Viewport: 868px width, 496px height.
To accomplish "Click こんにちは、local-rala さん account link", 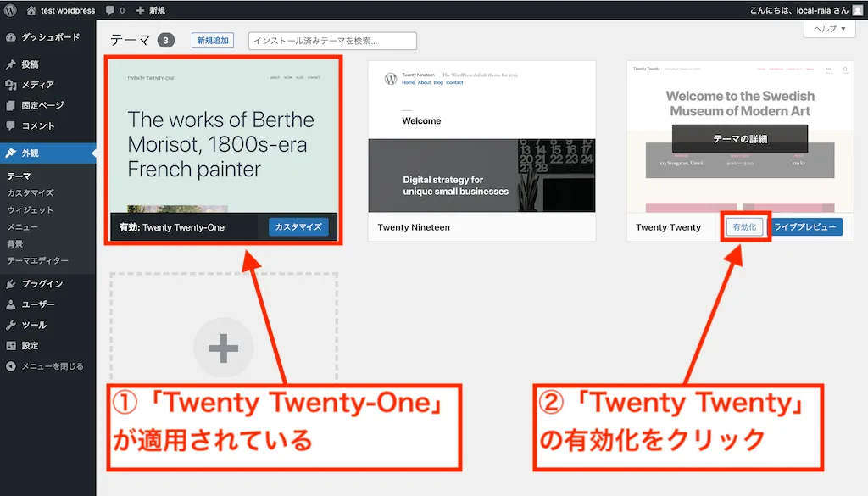I will coord(798,10).
